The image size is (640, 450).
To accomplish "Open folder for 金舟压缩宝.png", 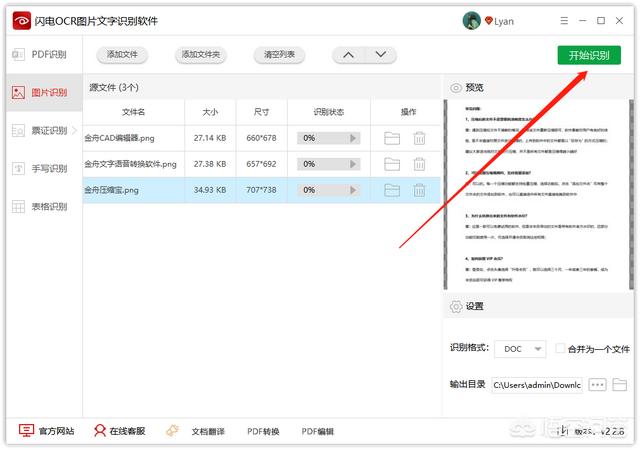I will (x=392, y=190).
